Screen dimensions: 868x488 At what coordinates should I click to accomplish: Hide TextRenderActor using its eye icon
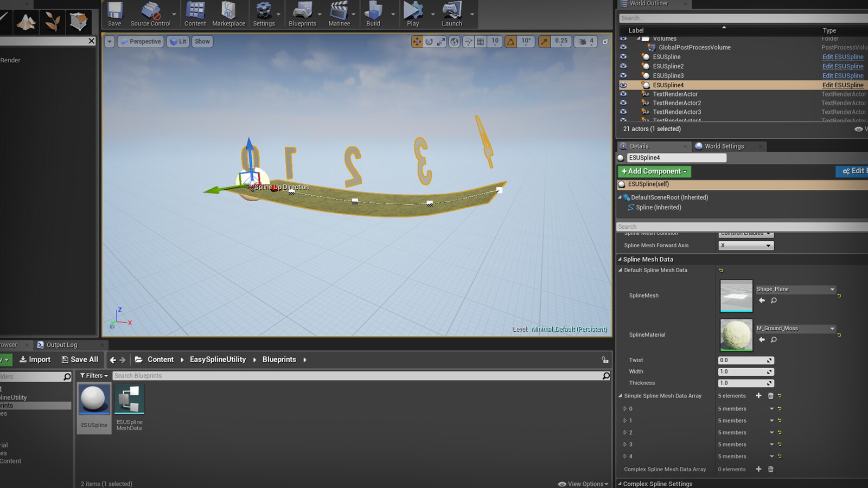click(x=623, y=94)
